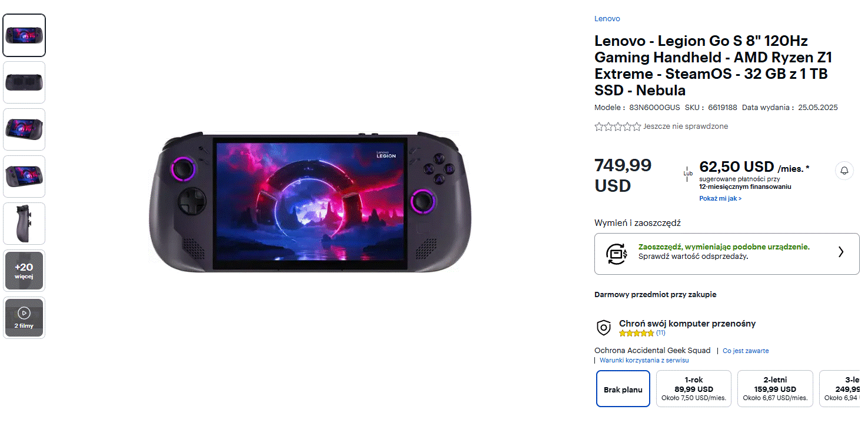
Task: Click the Pokaż mi jak link
Action: [x=720, y=199]
